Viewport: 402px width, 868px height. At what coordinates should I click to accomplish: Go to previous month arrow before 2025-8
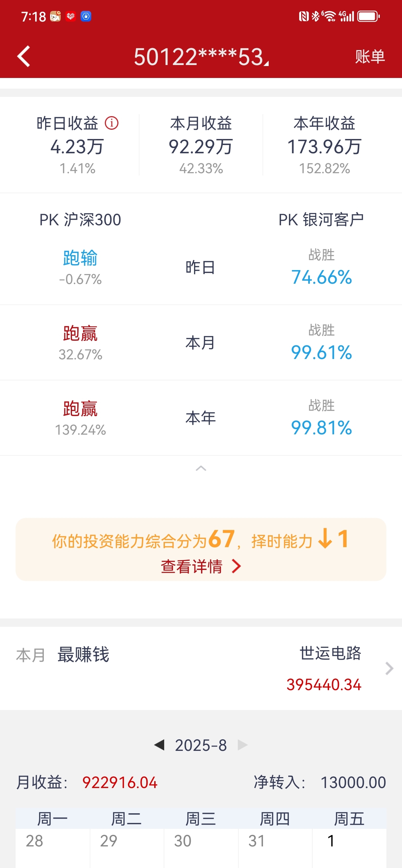[159, 745]
